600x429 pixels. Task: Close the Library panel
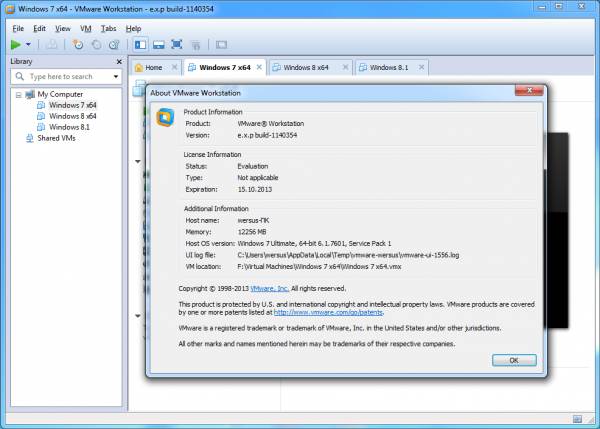(119, 62)
